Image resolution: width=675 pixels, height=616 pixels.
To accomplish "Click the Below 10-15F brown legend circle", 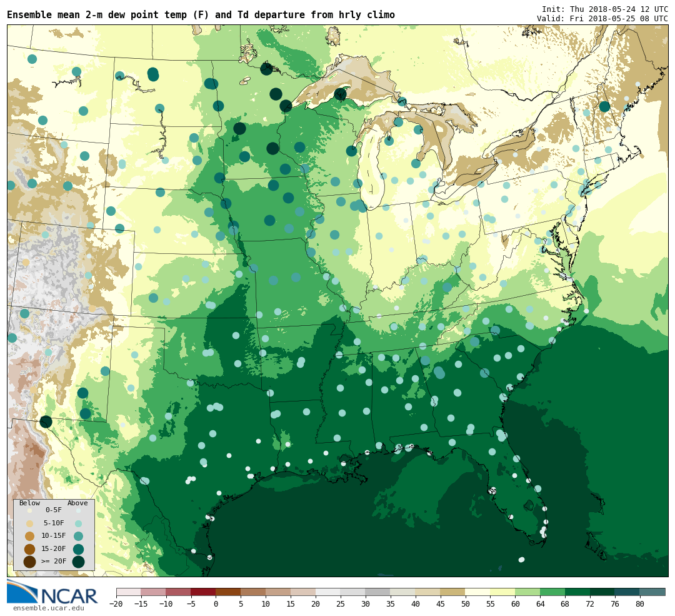I will point(30,537).
